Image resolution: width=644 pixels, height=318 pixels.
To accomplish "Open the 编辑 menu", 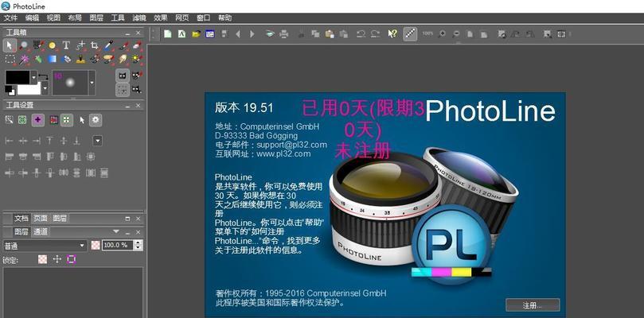I will [32, 17].
